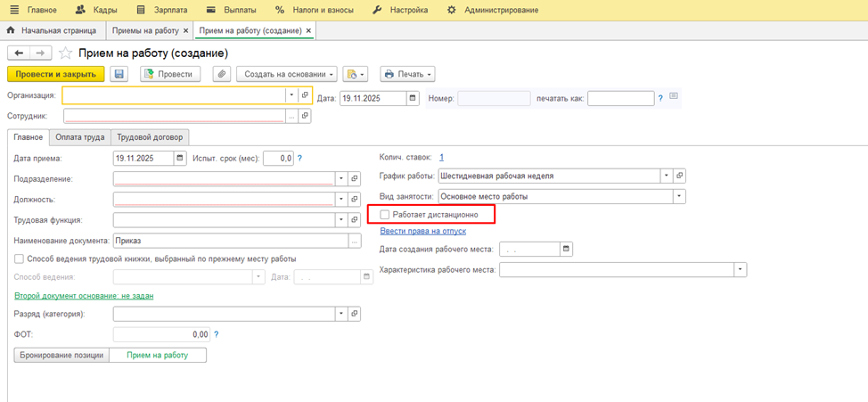Mark form as favorite with star icon

pyautogui.click(x=66, y=53)
